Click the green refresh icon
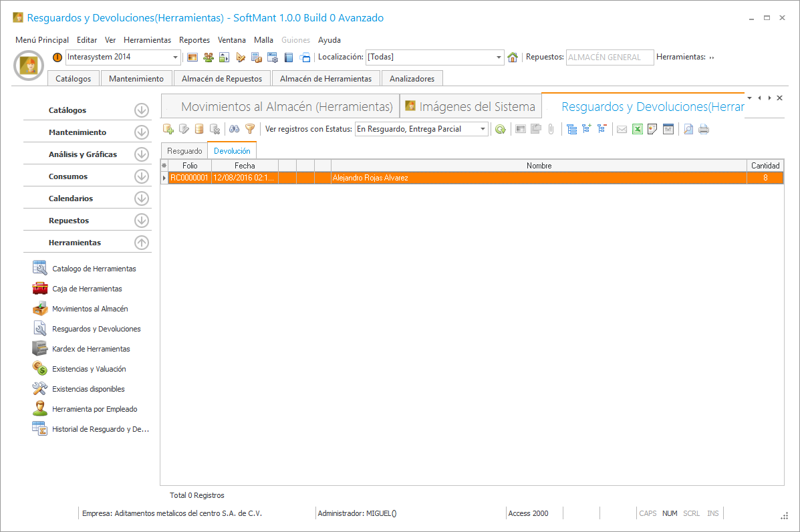This screenshot has width=800, height=532. click(x=500, y=129)
